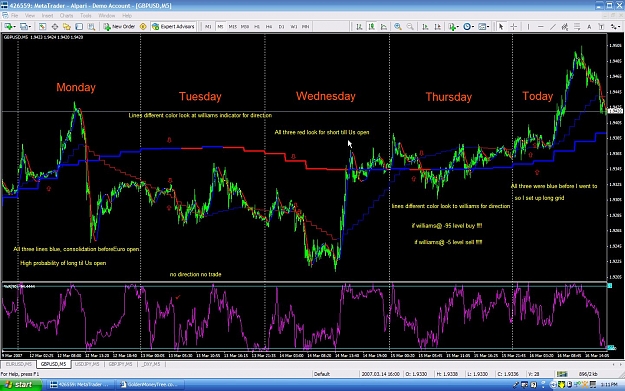Select the Crosshair tool
The width and height of the screenshot is (625, 391).
[x=514, y=26]
